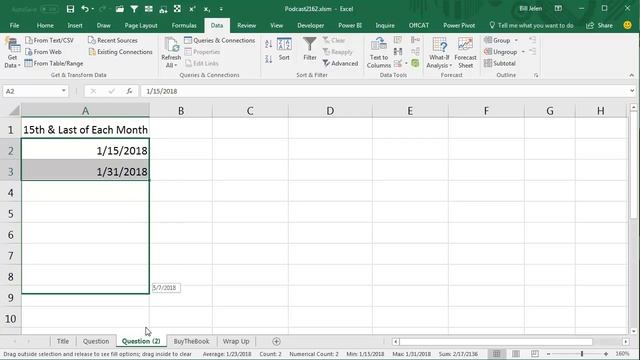Add a new sheet
This screenshot has width=640, height=360.
click(x=276, y=341)
